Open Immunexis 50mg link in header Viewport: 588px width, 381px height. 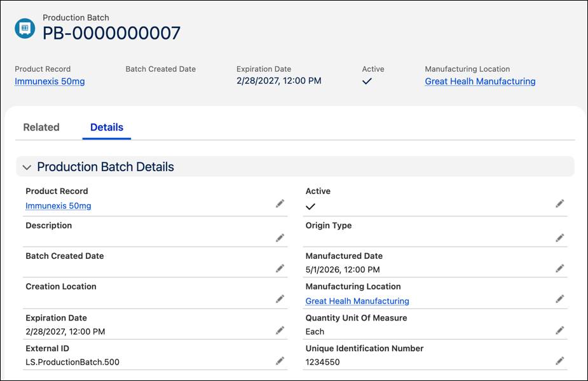[x=50, y=81]
